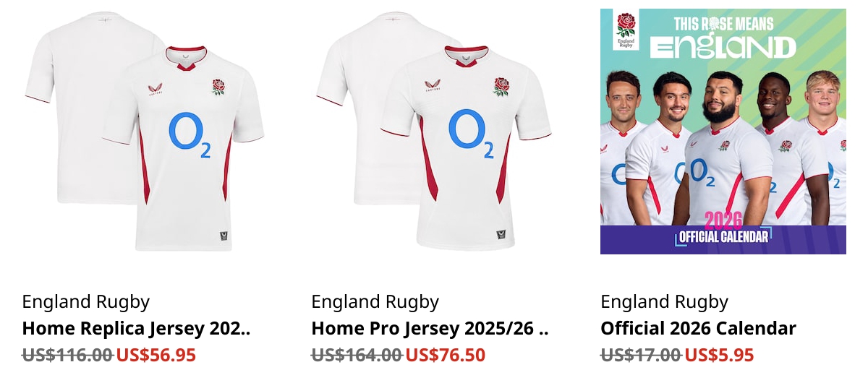The image size is (868, 383).
Task: Click England Rugby brand above the Calendar title
Action: [665, 302]
